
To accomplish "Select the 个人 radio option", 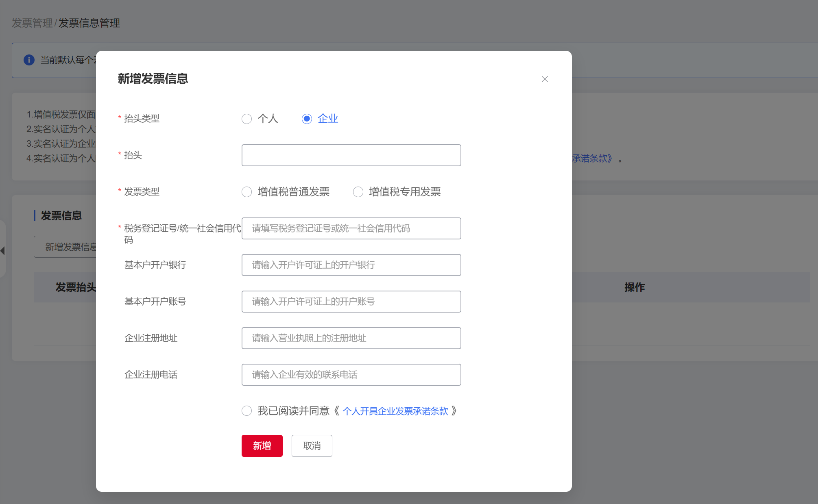I will pos(246,119).
